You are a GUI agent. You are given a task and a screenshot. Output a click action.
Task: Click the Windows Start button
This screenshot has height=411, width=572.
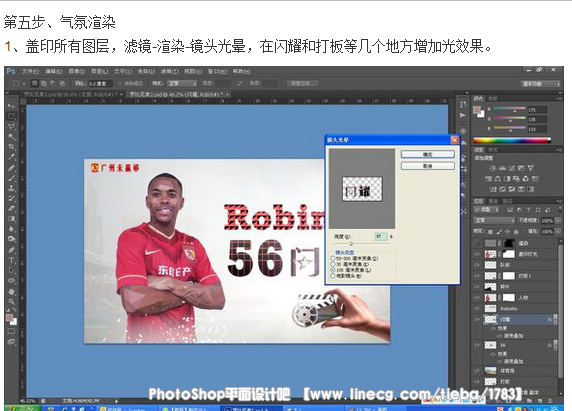click(x=22, y=408)
